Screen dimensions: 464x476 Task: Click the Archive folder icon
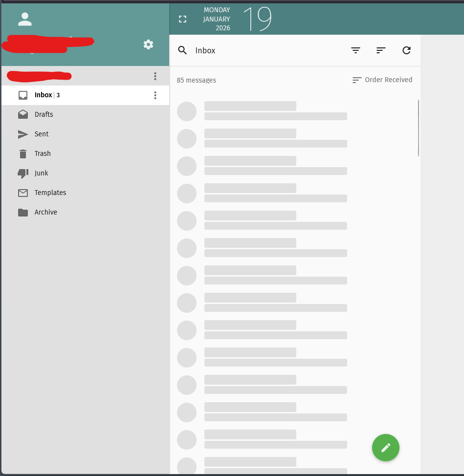pos(23,213)
